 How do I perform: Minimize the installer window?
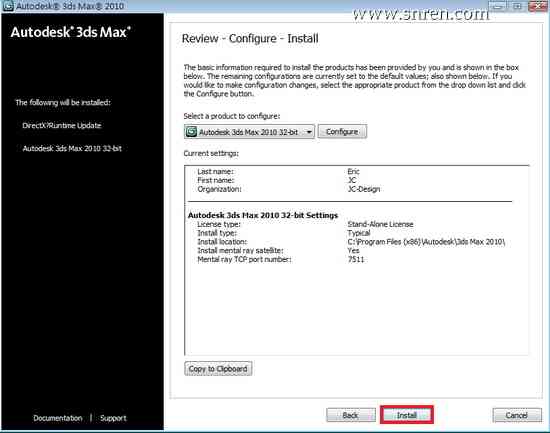coord(497,6)
